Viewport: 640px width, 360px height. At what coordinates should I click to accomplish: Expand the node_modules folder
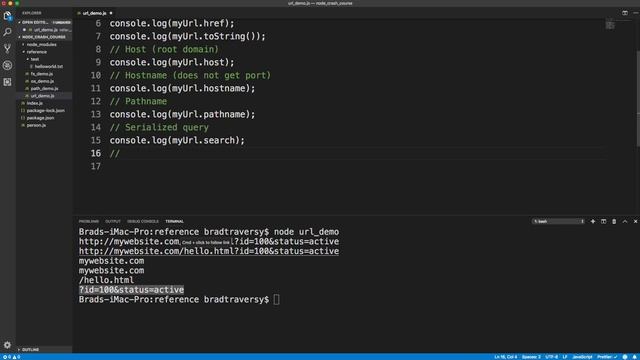click(x=41, y=44)
